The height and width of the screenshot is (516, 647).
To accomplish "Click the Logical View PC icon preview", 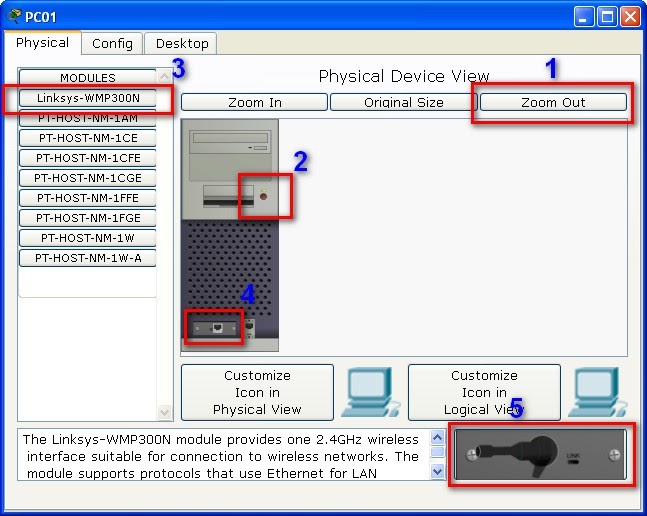I will coord(597,392).
